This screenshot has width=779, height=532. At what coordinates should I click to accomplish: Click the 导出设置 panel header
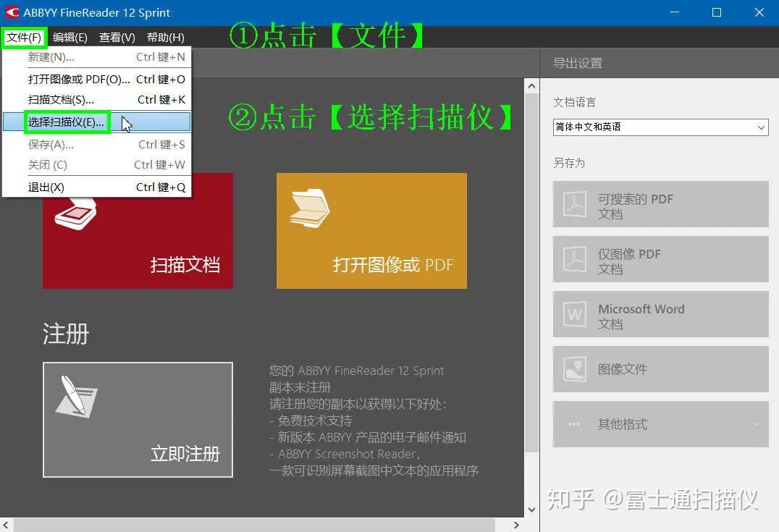coord(578,63)
